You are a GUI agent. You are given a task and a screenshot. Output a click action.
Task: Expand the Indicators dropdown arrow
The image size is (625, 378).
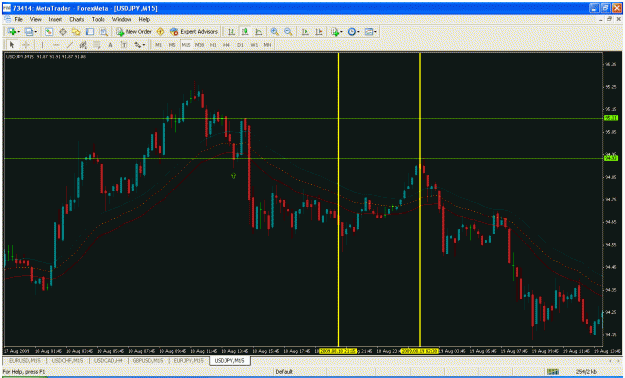tap(342, 32)
